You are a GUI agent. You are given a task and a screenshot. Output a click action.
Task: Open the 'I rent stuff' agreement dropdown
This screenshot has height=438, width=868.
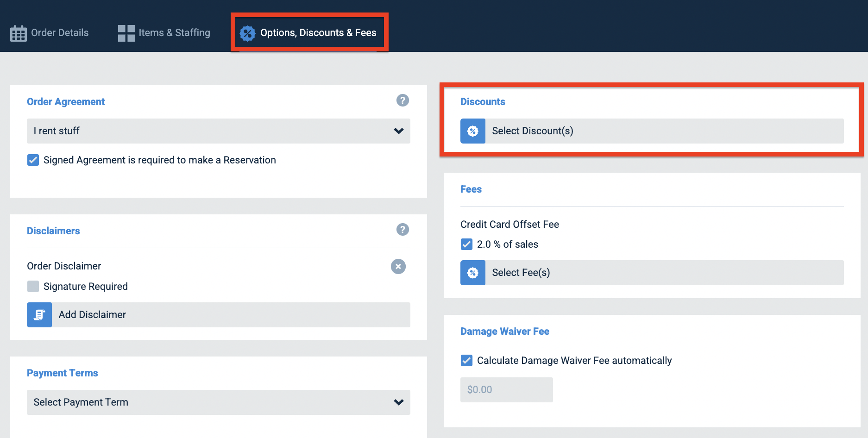(219, 131)
